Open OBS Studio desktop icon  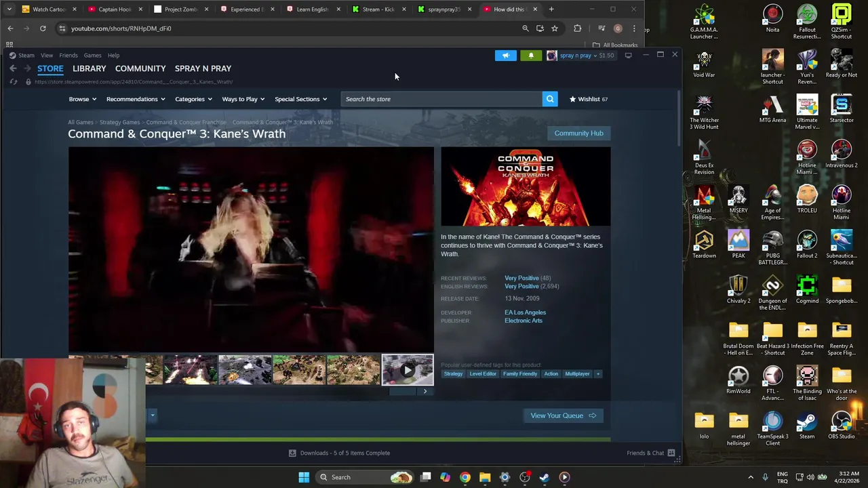click(842, 426)
